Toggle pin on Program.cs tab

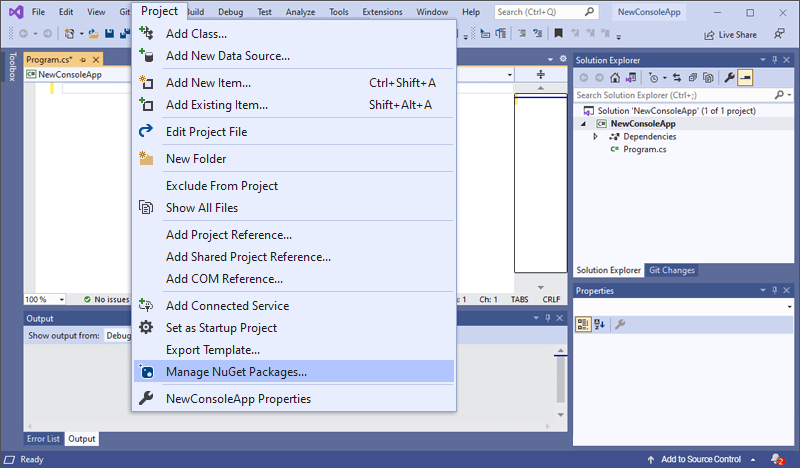[x=83, y=60]
